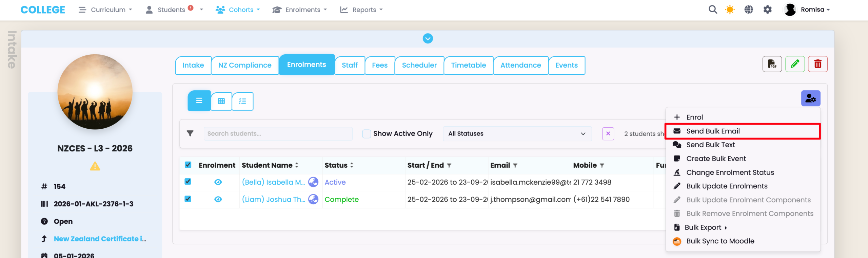Viewport: 868px width, 258px height.
Task: Uncheck the select-all header checkbox
Action: (x=188, y=165)
